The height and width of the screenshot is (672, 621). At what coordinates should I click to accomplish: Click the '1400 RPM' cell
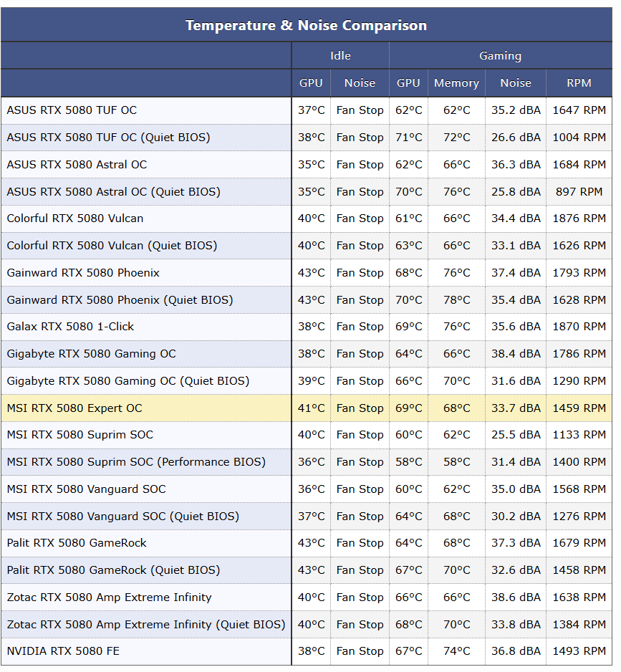579,462
